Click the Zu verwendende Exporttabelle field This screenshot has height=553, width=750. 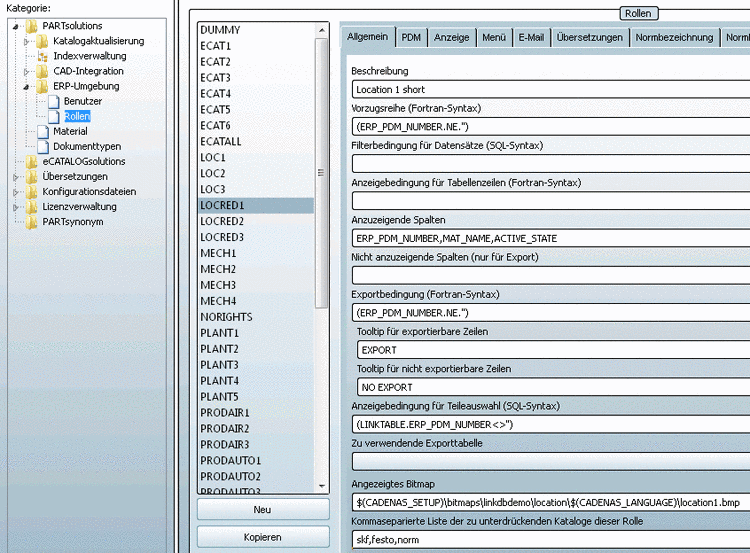551,462
